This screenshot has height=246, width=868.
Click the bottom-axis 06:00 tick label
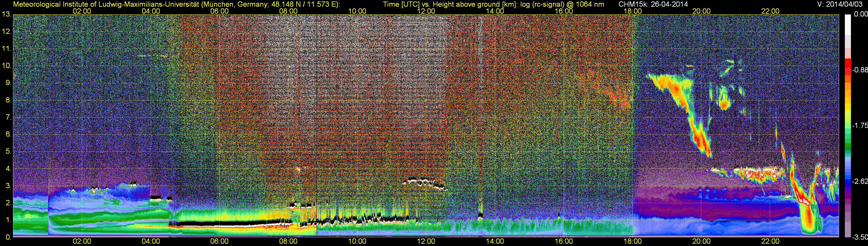219,241
